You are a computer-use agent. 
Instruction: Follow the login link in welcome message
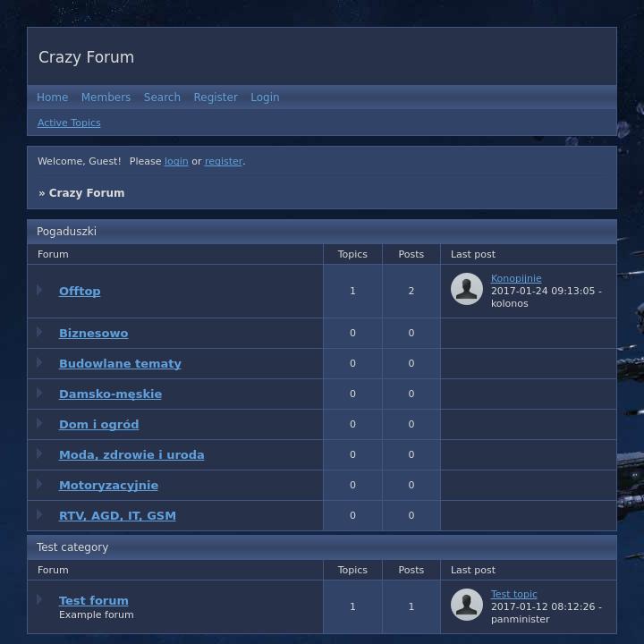tap(176, 161)
